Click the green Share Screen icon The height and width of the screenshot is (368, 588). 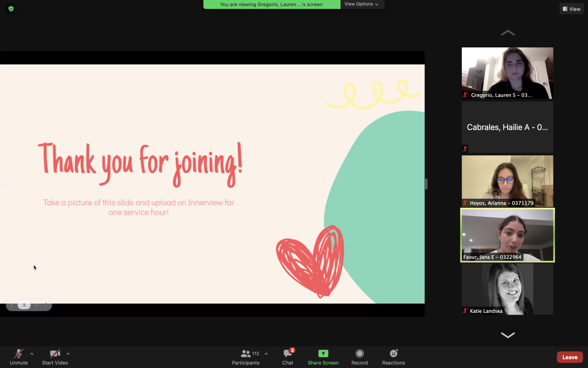tap(323, 354)
